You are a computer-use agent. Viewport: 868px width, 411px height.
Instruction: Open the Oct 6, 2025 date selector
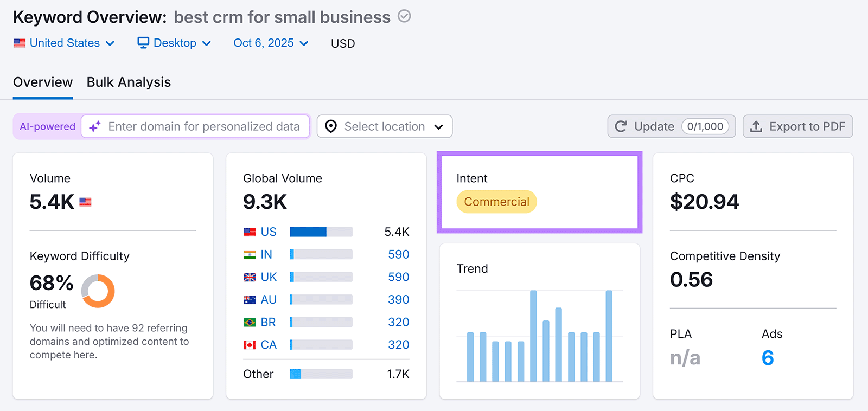[x=271, y=43]
